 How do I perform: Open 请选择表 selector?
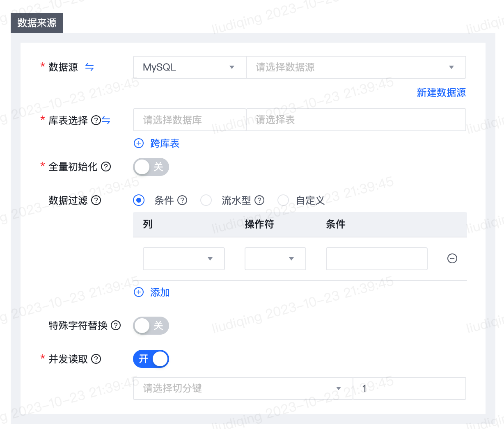[356, 120]
